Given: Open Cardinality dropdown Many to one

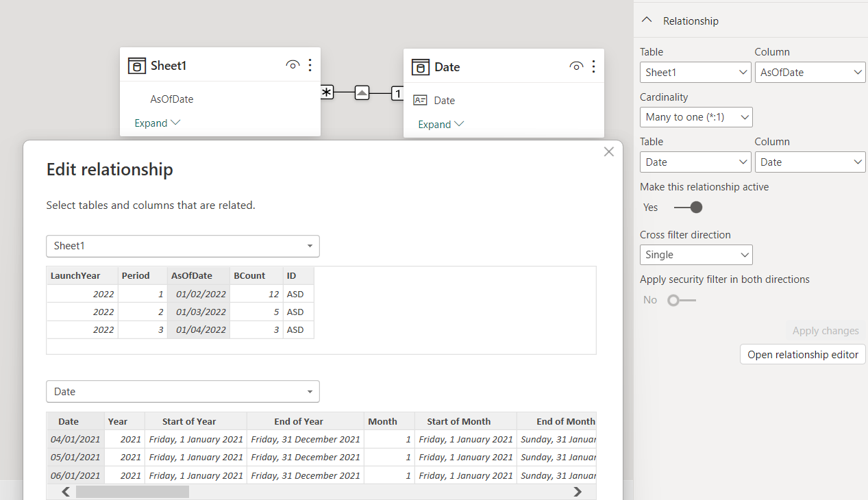Looking at the screenshot, I should coord(696,117).
